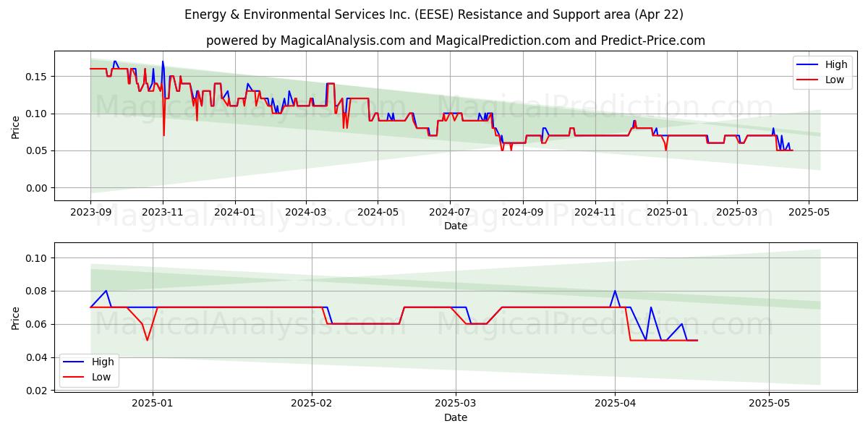Click the '2024-09' tick on top chart

pos(523,213)
